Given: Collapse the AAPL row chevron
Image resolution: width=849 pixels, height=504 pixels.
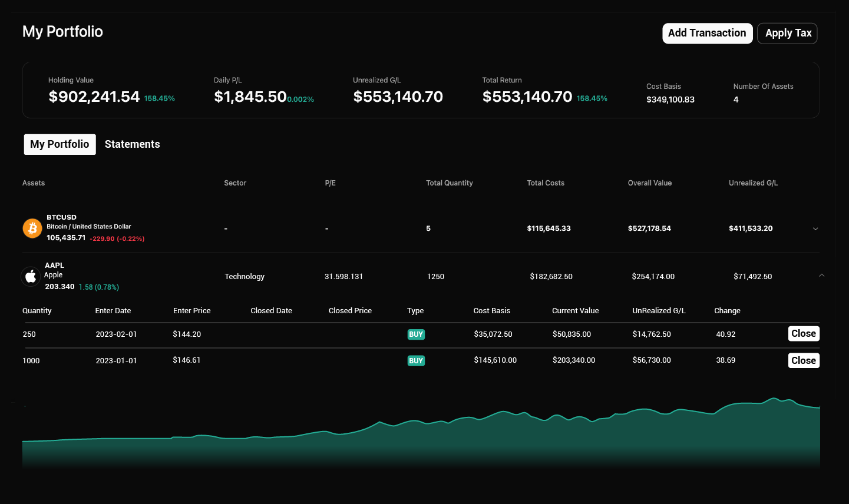Looking at the screenshot, I should [x=821, y=276].
